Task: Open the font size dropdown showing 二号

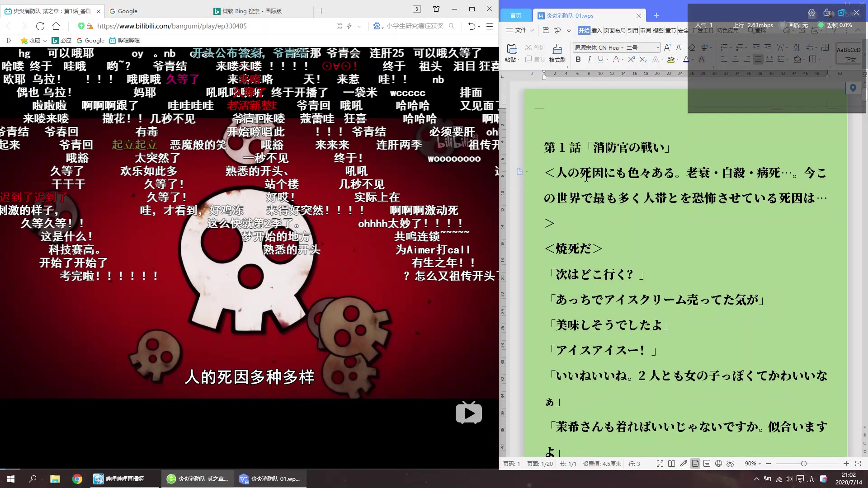Action: [658, 47]
